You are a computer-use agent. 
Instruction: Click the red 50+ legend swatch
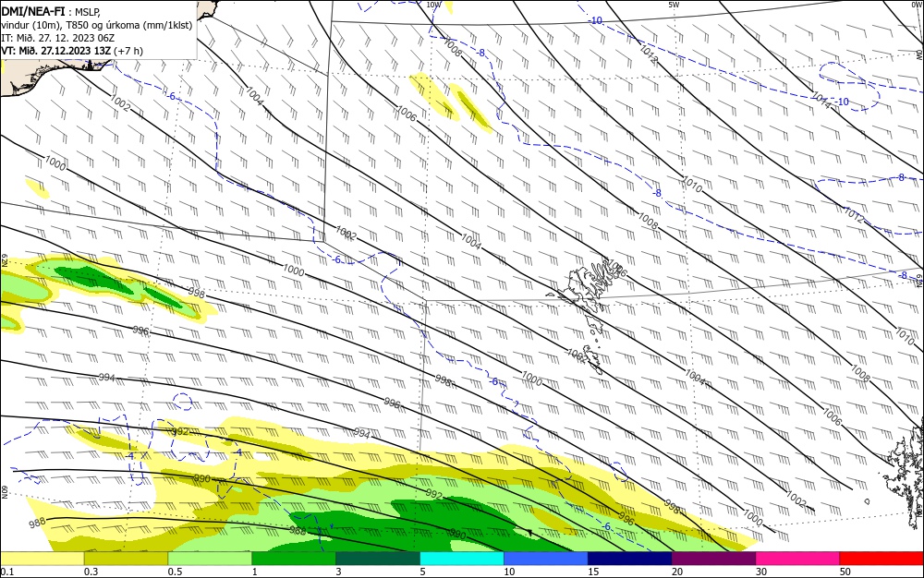pyautogui.click(x=881, y=559)
